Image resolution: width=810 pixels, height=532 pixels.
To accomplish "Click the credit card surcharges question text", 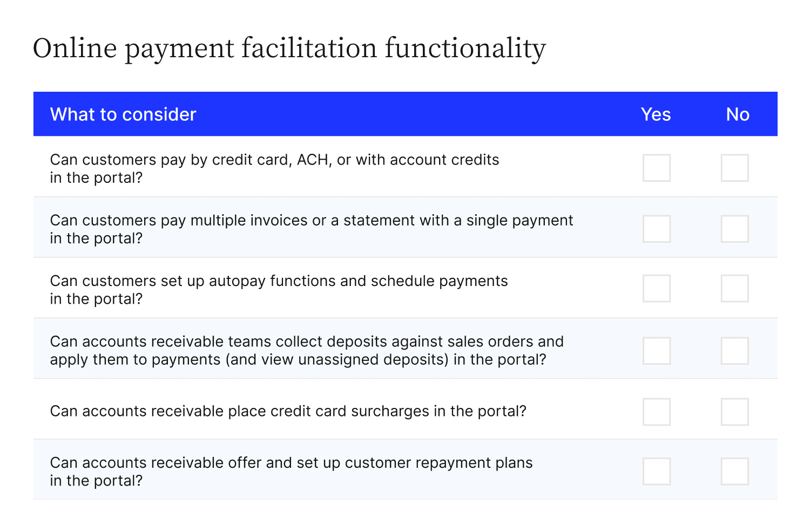I will pos(288,411).
